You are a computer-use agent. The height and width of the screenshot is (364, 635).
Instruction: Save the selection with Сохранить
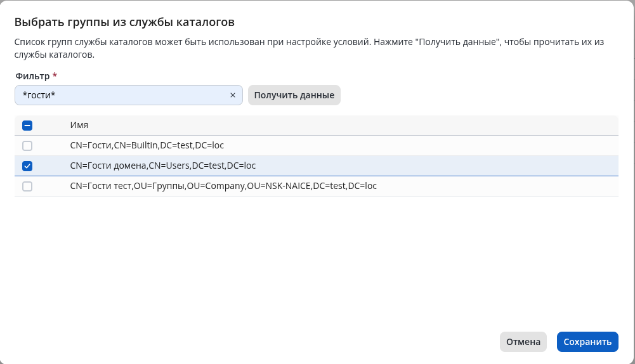[x=587, y=342]
